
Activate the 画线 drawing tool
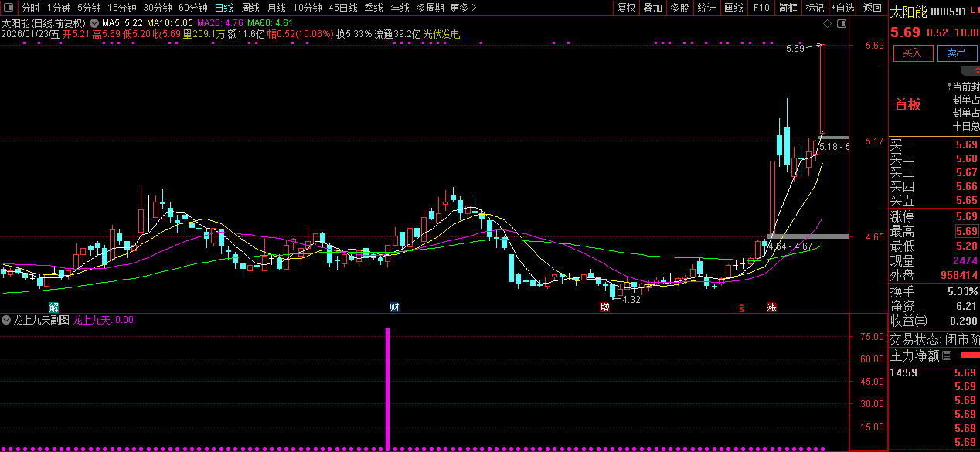click(733, 8)
